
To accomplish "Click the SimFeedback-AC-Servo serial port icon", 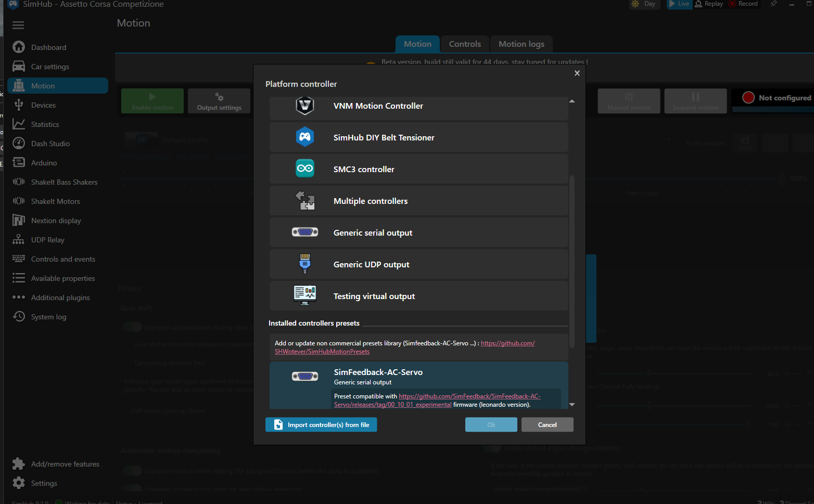I will tap(305, 377).
